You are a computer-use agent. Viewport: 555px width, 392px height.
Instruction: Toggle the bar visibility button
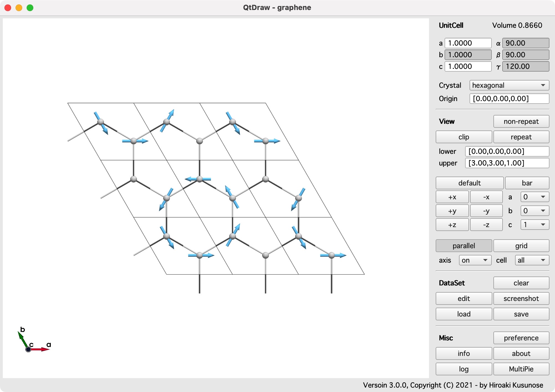[527, 183]
